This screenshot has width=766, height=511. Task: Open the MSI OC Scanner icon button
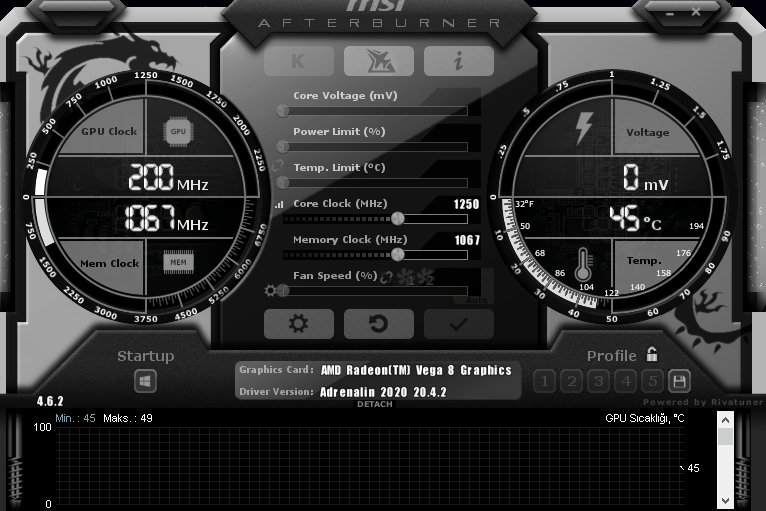click(x=379, y=61)
